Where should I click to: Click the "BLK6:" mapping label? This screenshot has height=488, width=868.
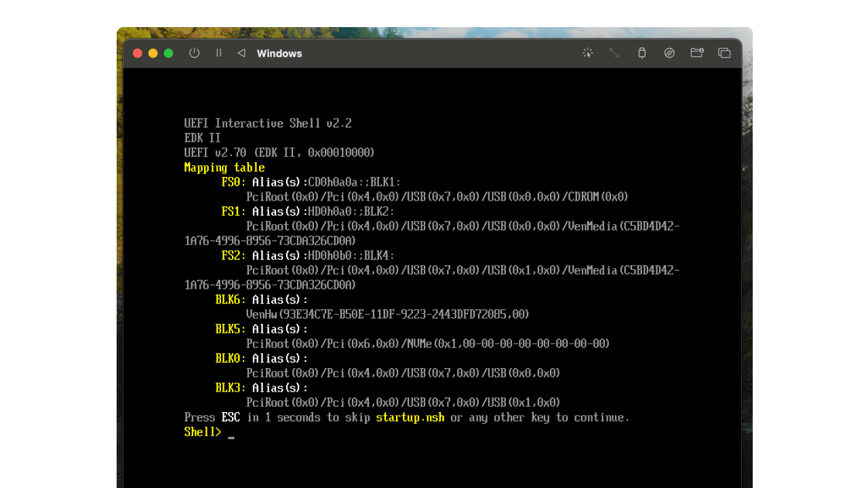tap(231, 300)
